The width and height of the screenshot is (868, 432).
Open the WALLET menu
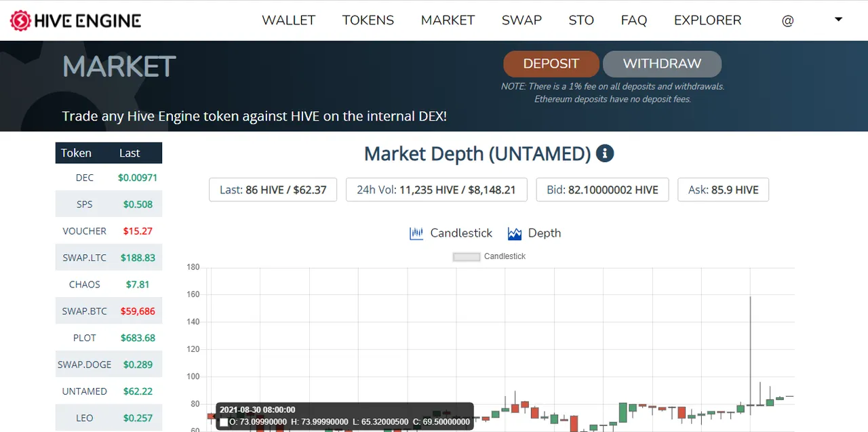pyautogui.click(x=288, y=20)
